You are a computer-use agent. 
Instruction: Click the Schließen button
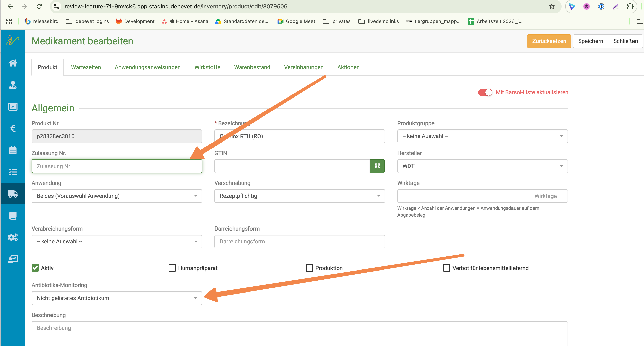625,41
